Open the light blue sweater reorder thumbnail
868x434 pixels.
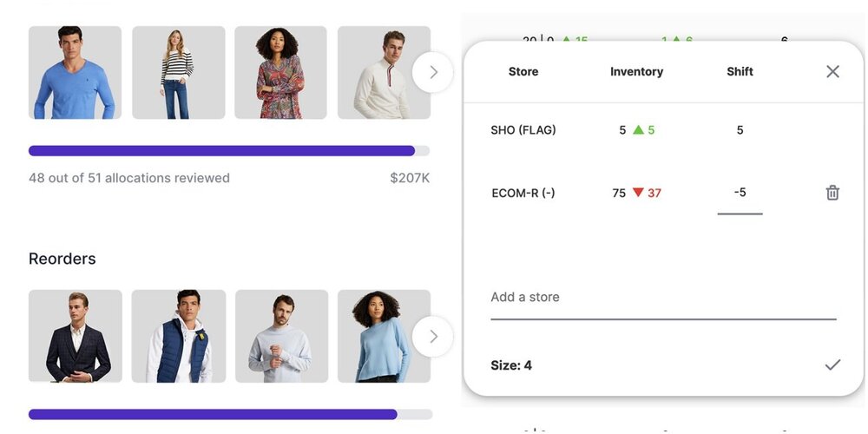click(x=384, y=337)
